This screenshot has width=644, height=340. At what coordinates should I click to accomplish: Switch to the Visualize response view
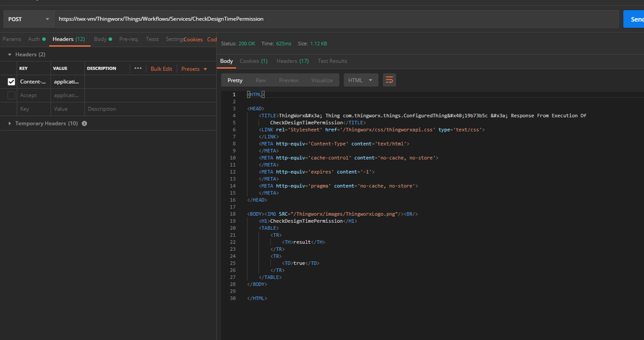(322, 80)
